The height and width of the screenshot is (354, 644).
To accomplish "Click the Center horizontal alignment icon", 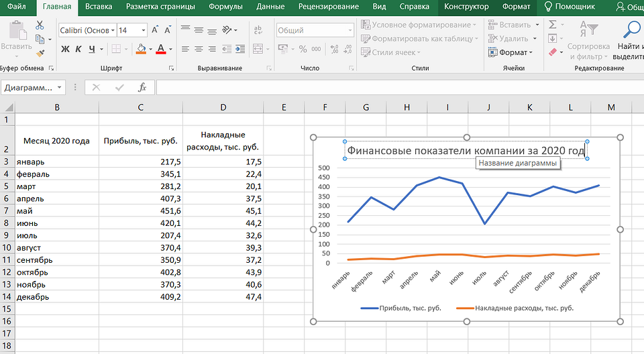I will (199, 49).
